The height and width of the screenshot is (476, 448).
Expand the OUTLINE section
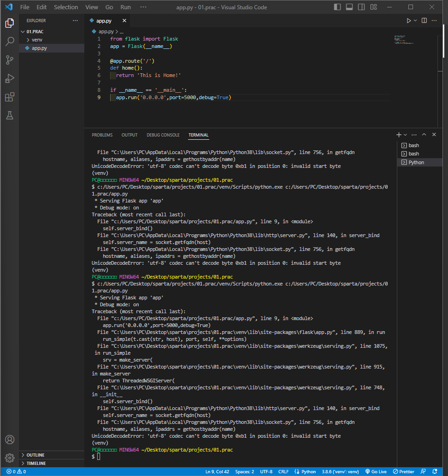pos(52,455)
